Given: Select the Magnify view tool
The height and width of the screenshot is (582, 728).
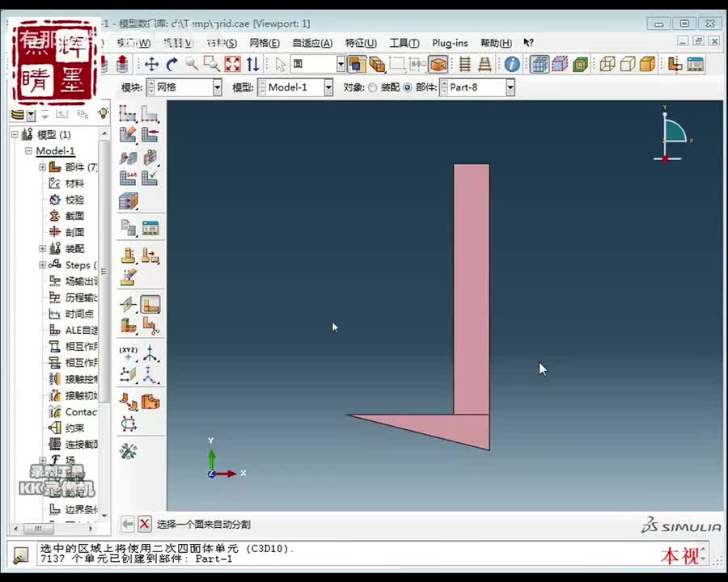Looking at the screenshot, I should pyautogui.click(x=192, y=64).
